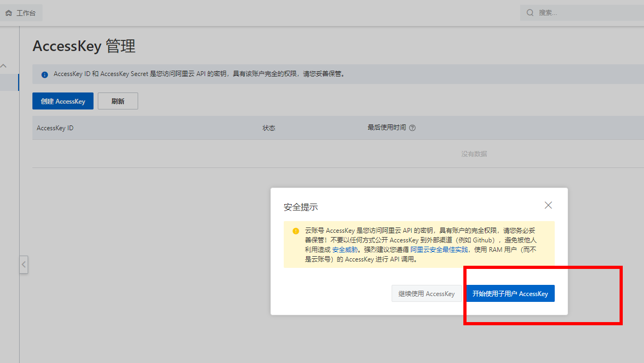
Task: Collapse the sidebar section with up chevron
Action: pyautogui.click(x=4, y=66)
